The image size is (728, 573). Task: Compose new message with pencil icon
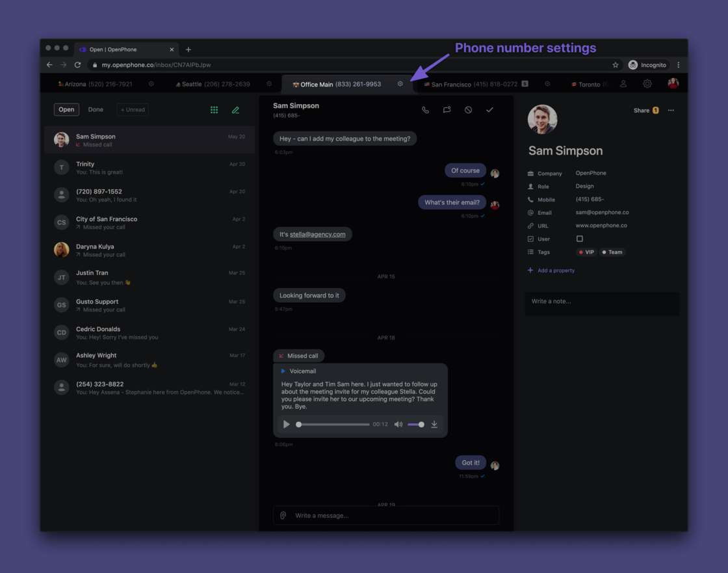(x=235, y=110)
